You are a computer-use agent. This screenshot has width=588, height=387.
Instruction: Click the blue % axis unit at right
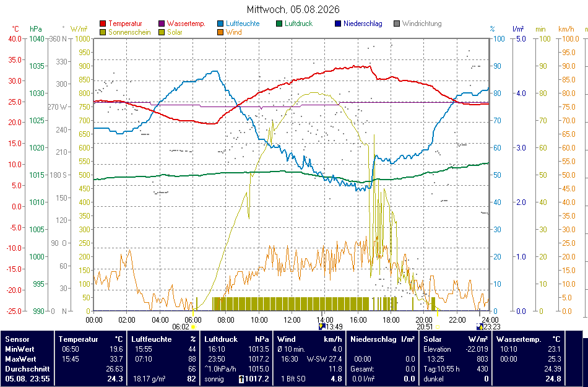[x=493, y=29]
